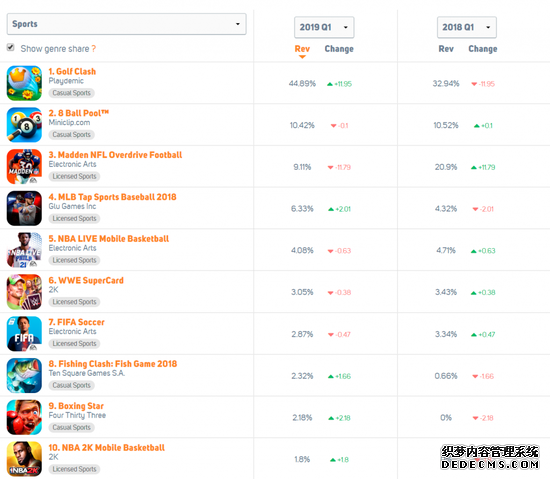Screen dimensions: 550x479
Task: Open the Sports genre dropdown
Action: [x=127, y=24]
